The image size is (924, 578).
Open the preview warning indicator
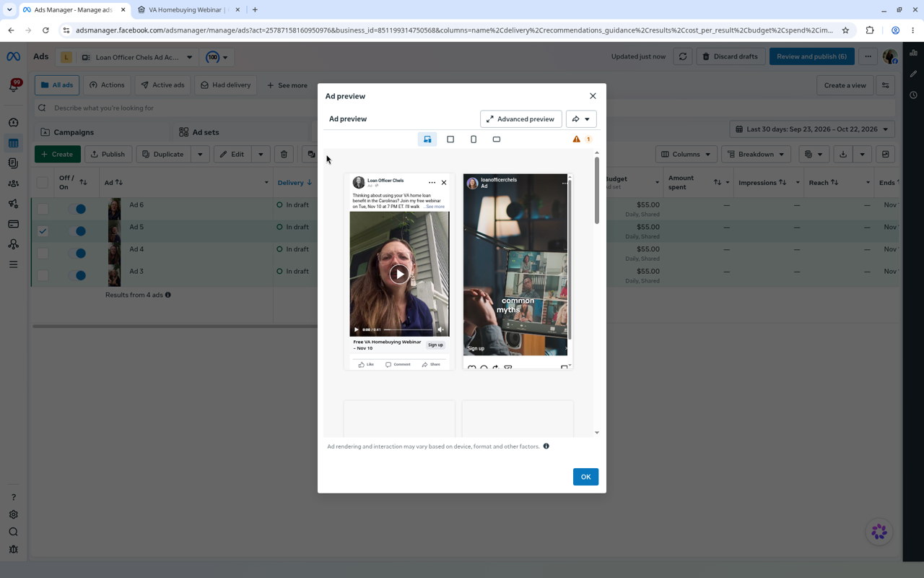click(x=582, y=139)
